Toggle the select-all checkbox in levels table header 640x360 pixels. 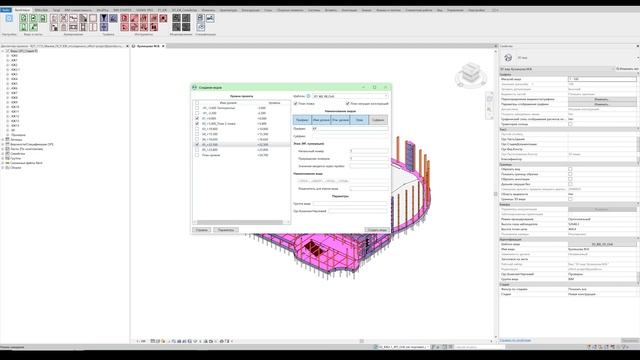(197, 103)
